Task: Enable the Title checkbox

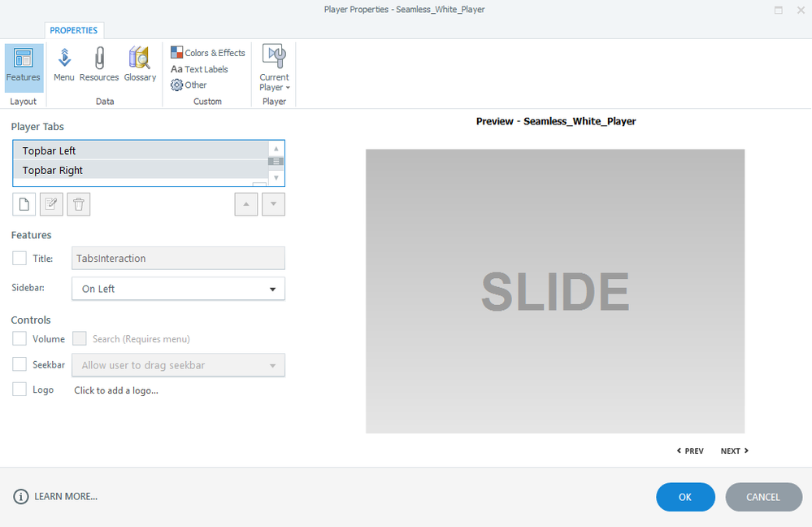Action: pos(20,258)
